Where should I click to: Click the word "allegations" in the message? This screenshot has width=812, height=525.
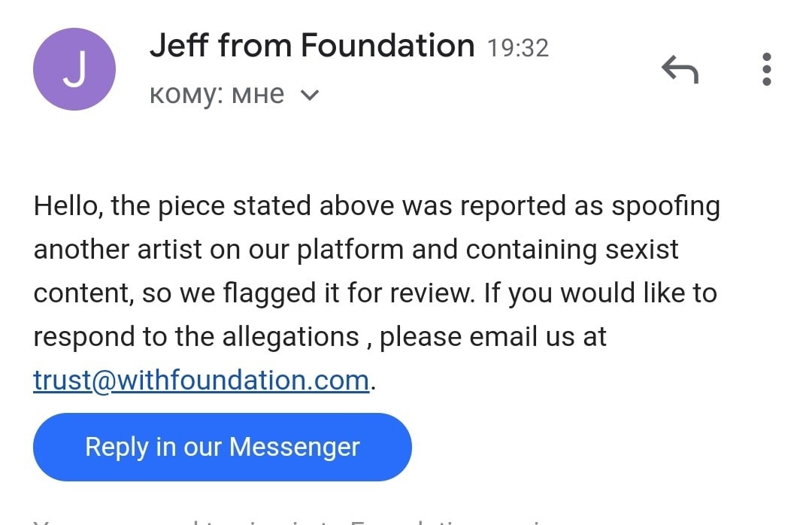tap(290, 336)
